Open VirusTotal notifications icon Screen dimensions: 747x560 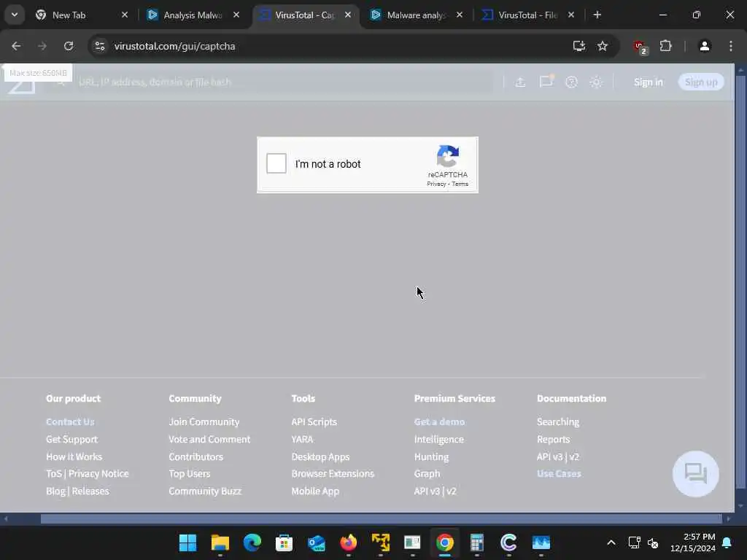(x=546, y=82)
